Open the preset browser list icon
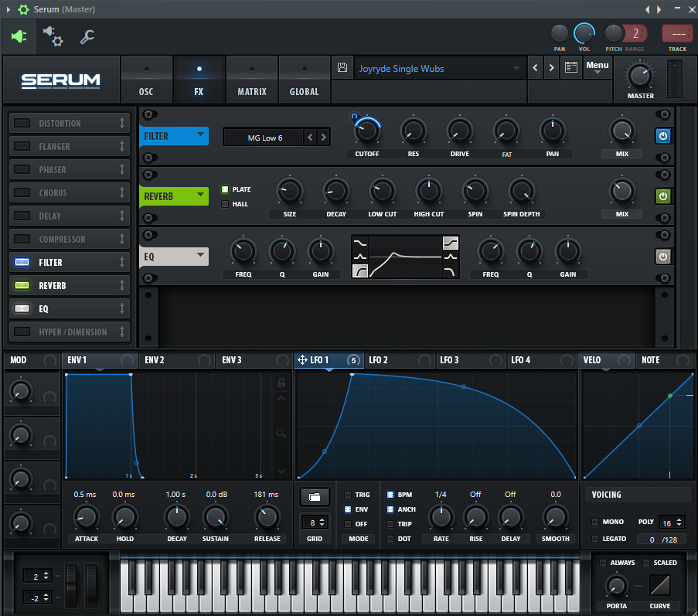698x616 pixels. pos(570,68)
